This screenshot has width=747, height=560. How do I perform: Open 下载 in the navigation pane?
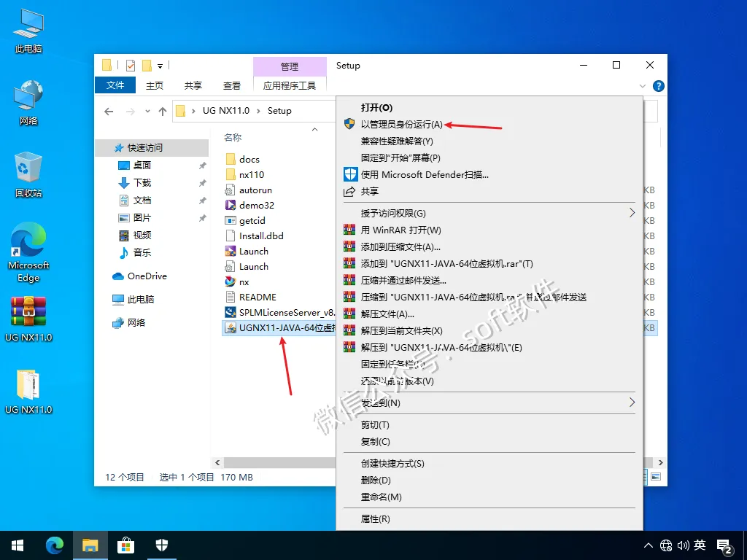[x=142, y=182]
